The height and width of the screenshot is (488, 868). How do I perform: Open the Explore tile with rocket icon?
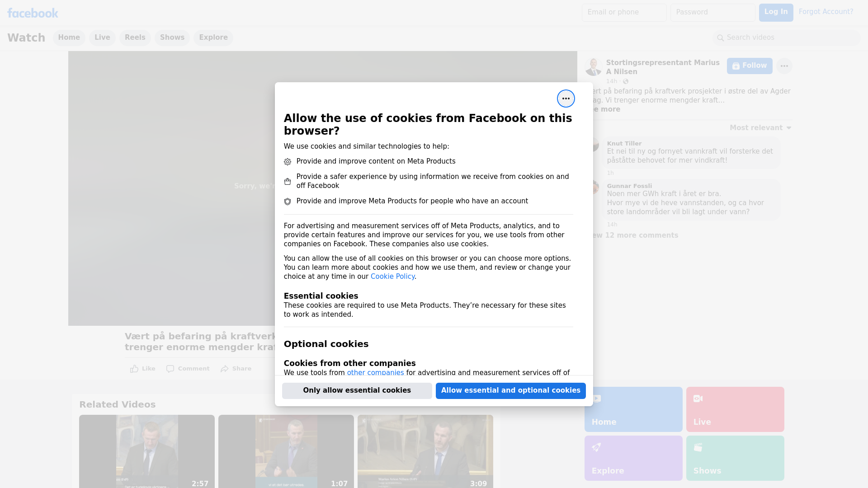click(x=633, y=458)
